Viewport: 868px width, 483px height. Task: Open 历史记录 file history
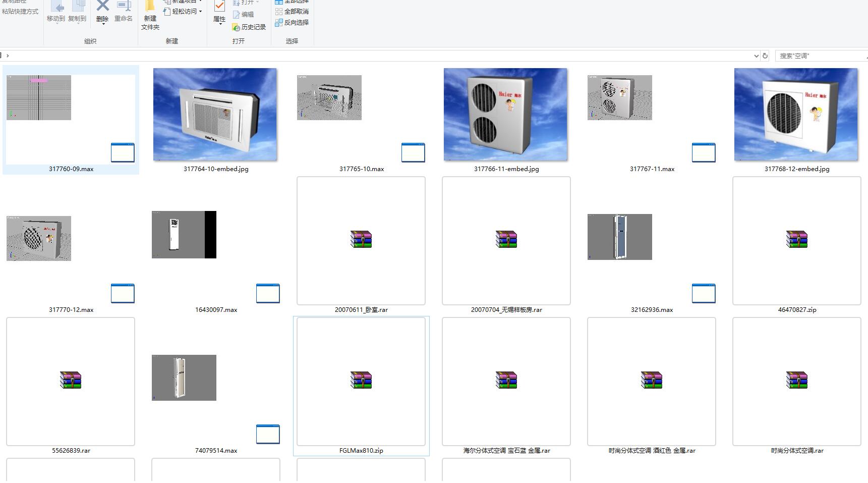coord(249,27)
